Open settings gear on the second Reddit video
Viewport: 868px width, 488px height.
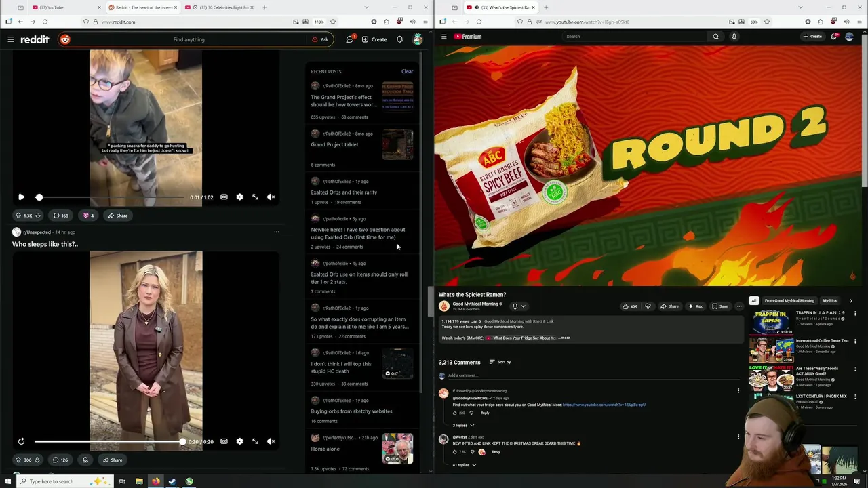tap(239, 441)
